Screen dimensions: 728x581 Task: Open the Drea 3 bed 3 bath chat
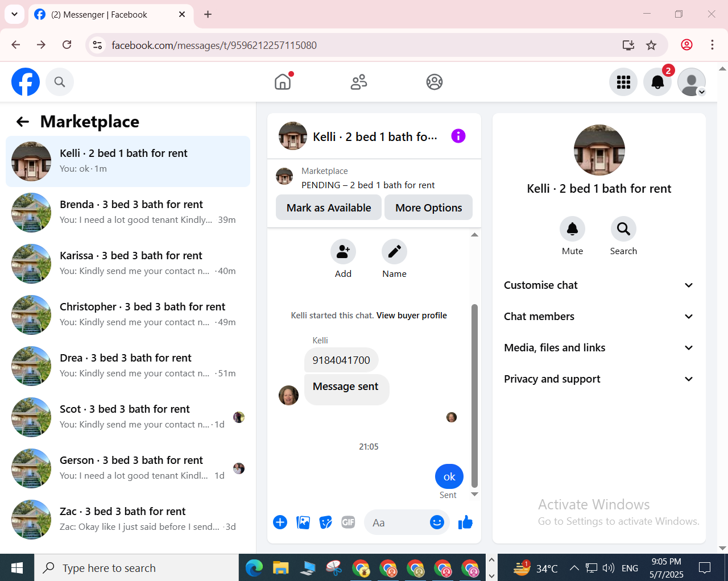(128, 366)
